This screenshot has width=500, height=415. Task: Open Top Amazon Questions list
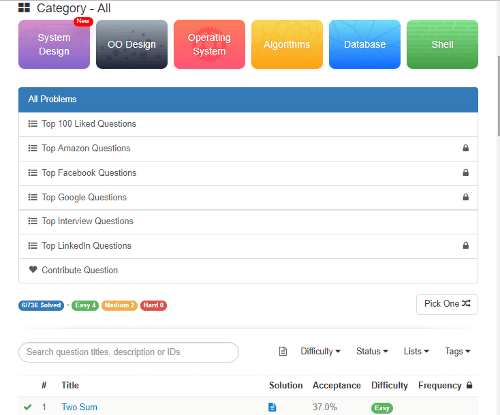pos(248,148)
